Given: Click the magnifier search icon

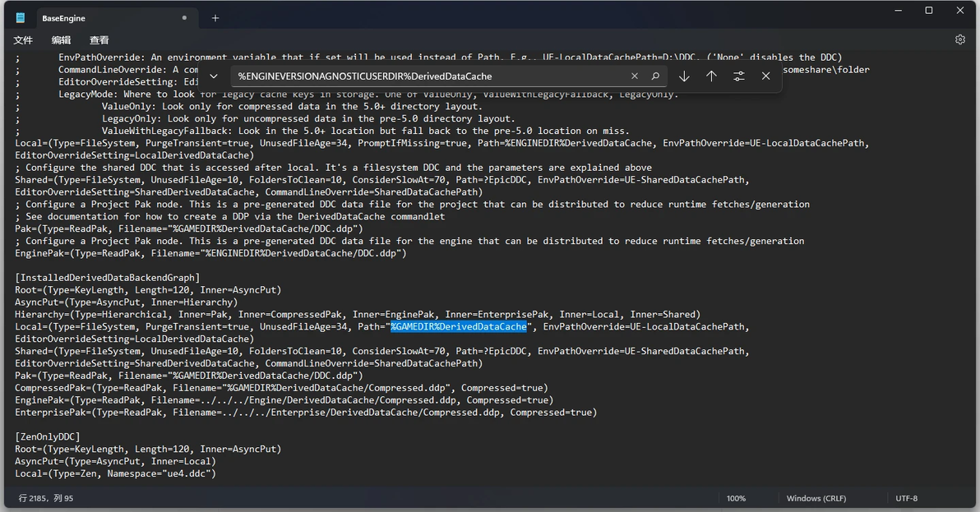Looking at the screenshot, I should pyautogui.click(x=655, y=76).
